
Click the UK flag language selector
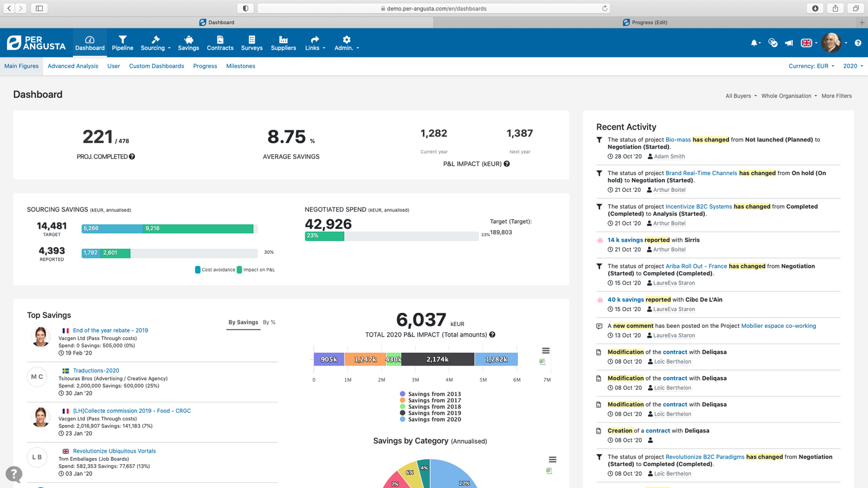[x=807, y=43]
